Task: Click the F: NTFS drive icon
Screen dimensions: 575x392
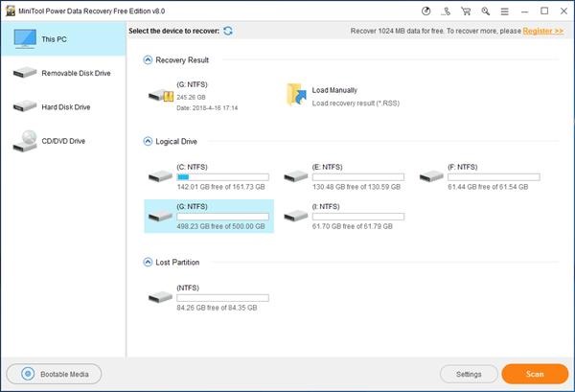Action: (x=431, y=176)
